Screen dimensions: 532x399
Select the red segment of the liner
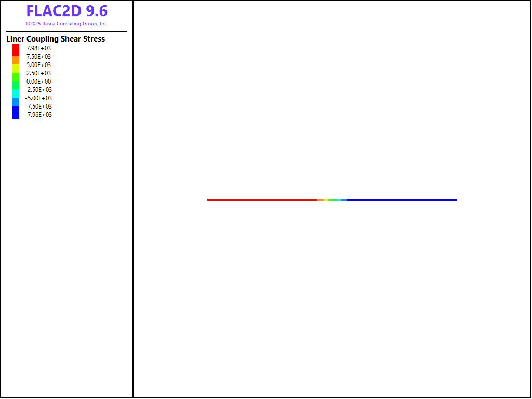point(262,199)
